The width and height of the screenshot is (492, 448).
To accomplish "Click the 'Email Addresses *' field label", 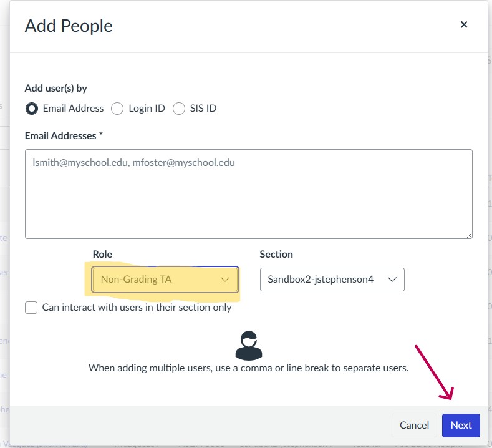I will click(64, 135).
